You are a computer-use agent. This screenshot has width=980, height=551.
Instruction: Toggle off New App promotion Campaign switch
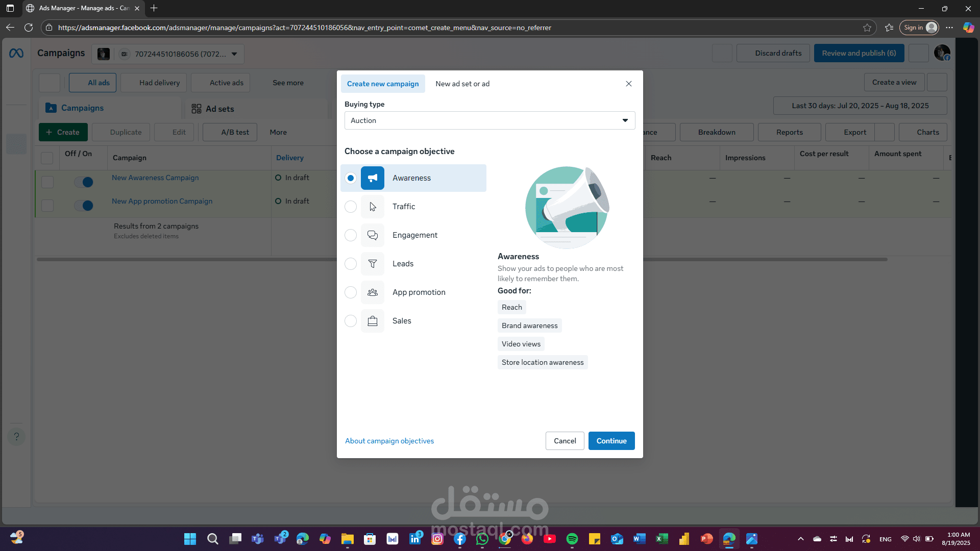tap(83, 206)
